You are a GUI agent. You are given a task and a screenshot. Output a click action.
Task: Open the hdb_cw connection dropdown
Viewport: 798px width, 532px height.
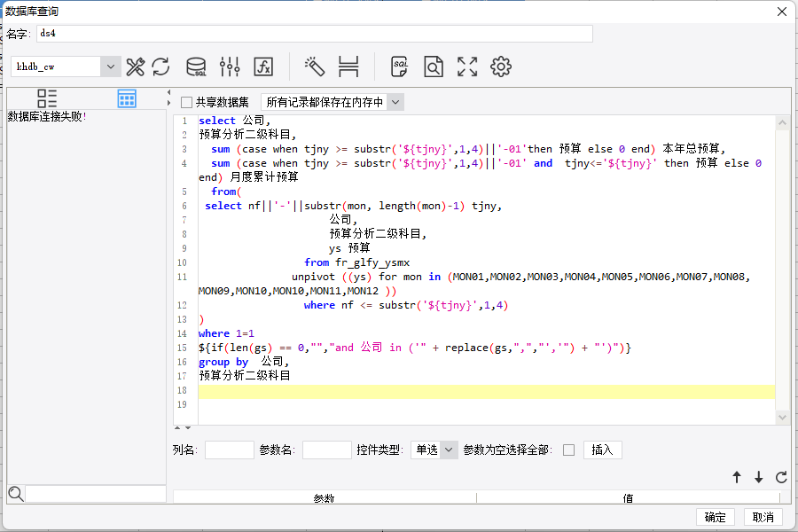[111, 66]
